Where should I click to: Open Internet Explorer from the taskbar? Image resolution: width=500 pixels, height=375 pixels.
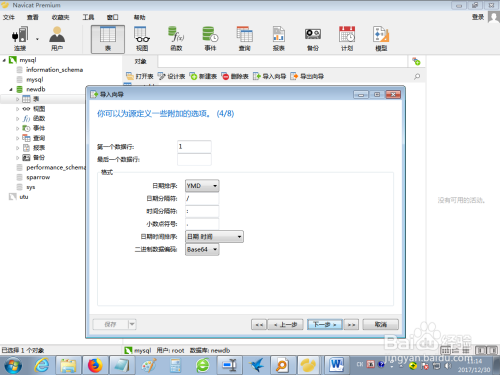tap(41, 365)
